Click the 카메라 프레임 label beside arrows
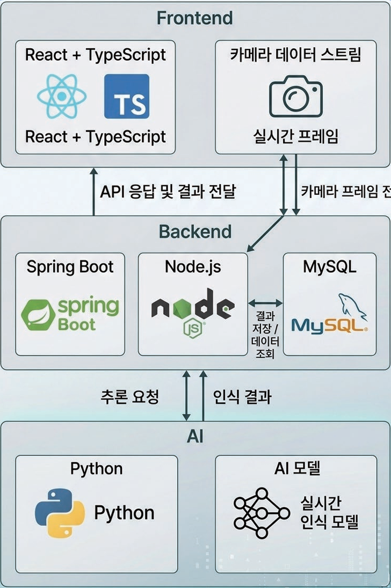The width and height of the screenshot is (391, 588). pyautogui.click(x=345, y=192)
